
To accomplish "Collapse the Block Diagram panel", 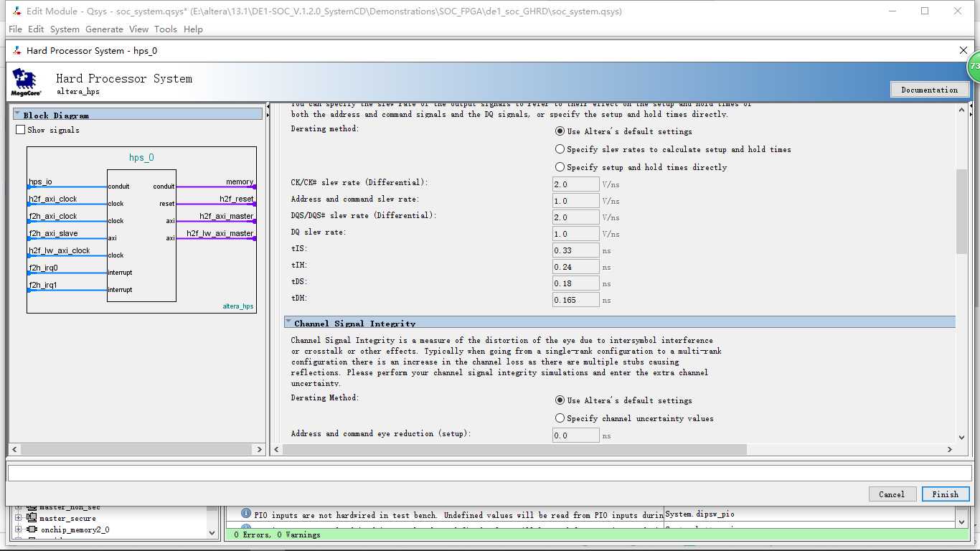I will click(x=17, y=114).
